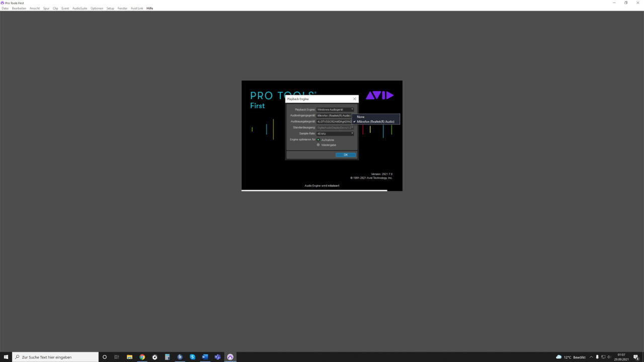Screen dimensions: 644x362
Task: Select the Wiedergabe radio button
Action: click(318, 145)
